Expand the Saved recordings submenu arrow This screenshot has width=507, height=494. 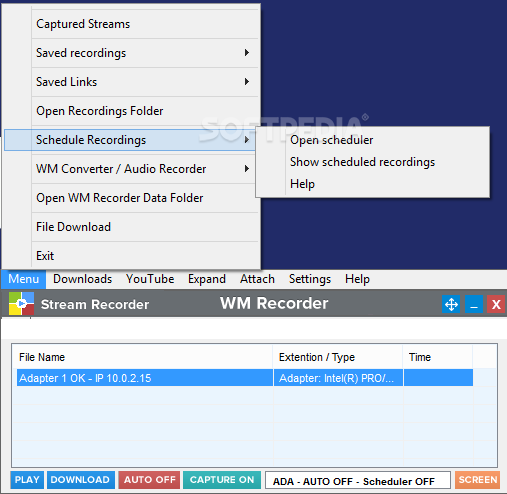[x=247, y=53]
